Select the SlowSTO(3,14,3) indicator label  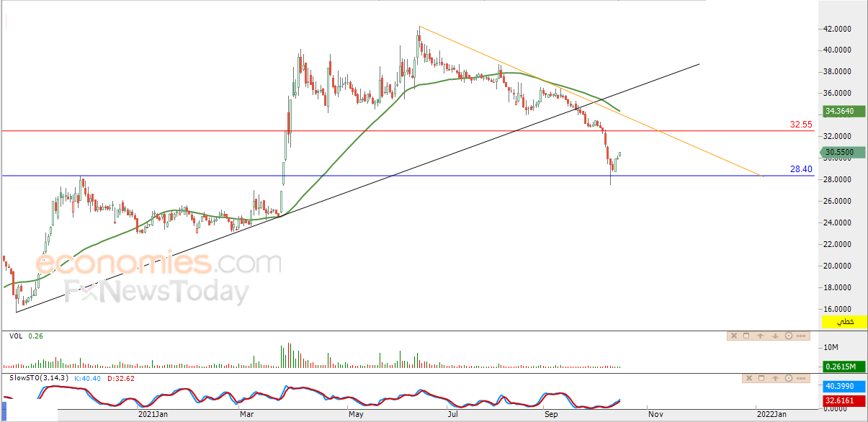point(38,377)
